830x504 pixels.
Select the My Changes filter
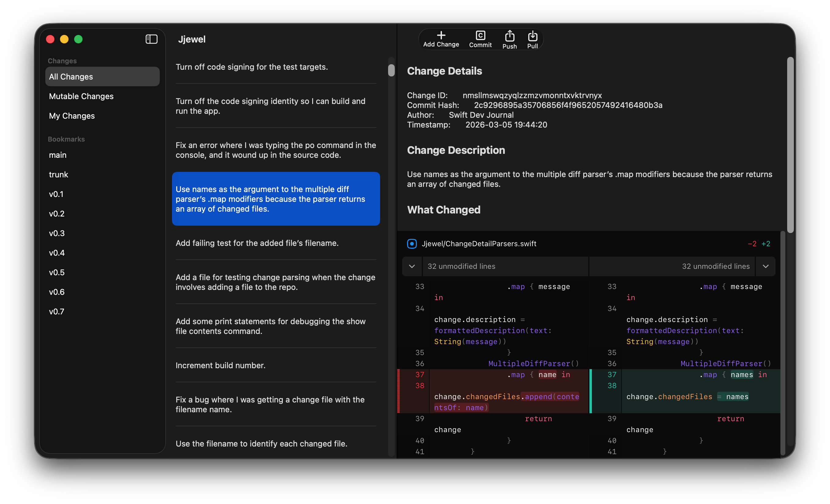click(72, 116)
